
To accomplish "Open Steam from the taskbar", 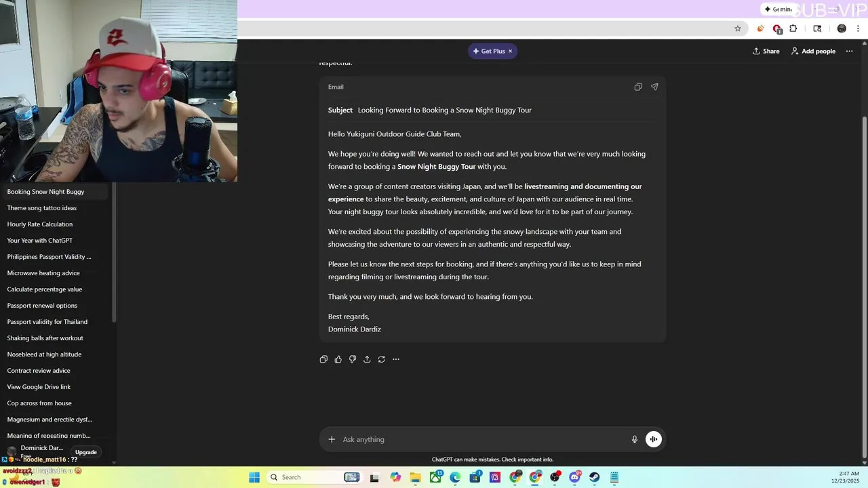I will tap(594, 477).
